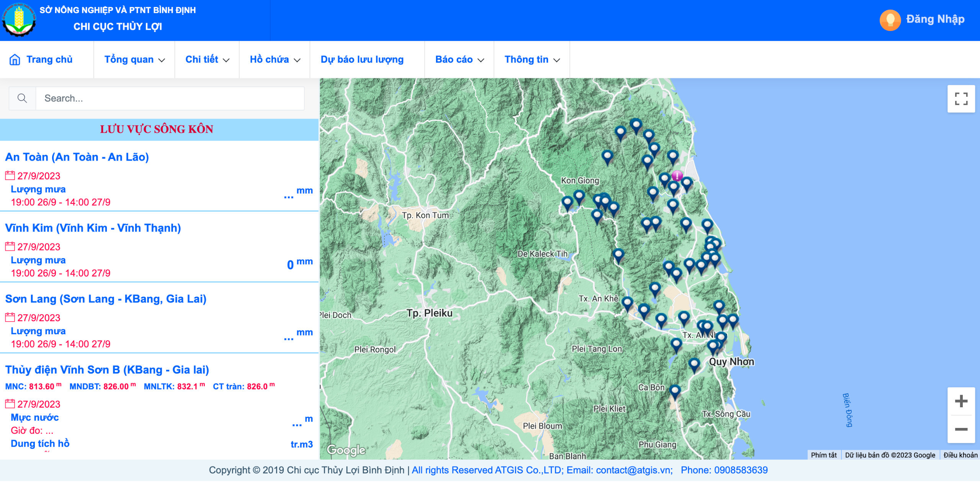Screen dimensions: 980x483
Task: Click the magenta alert marker on map
Action: point(677,176)
